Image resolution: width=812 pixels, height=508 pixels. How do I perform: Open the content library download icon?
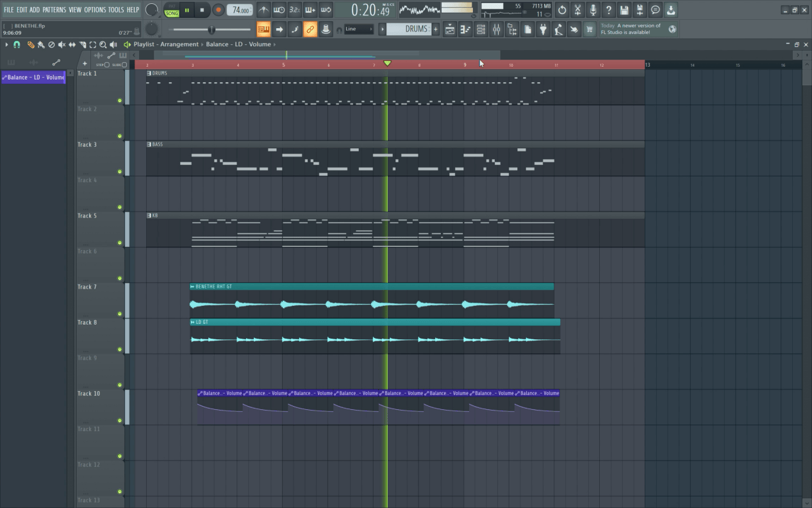(670, 10)
